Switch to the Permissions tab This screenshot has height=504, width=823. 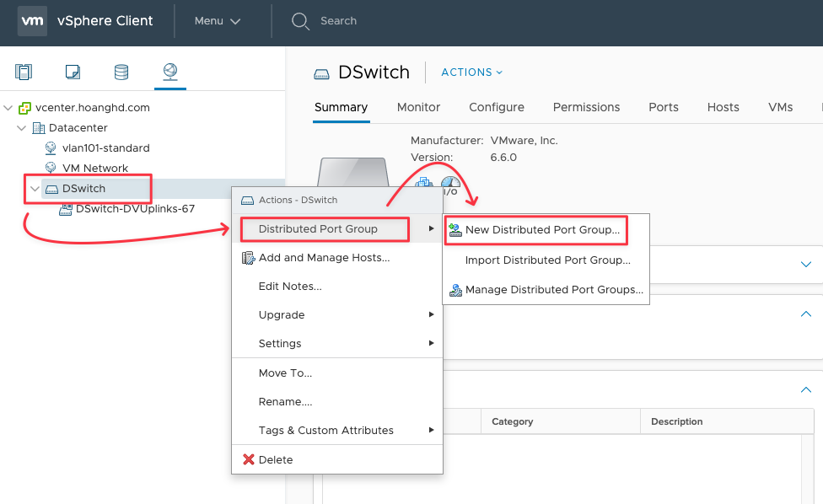click(586, 108)
